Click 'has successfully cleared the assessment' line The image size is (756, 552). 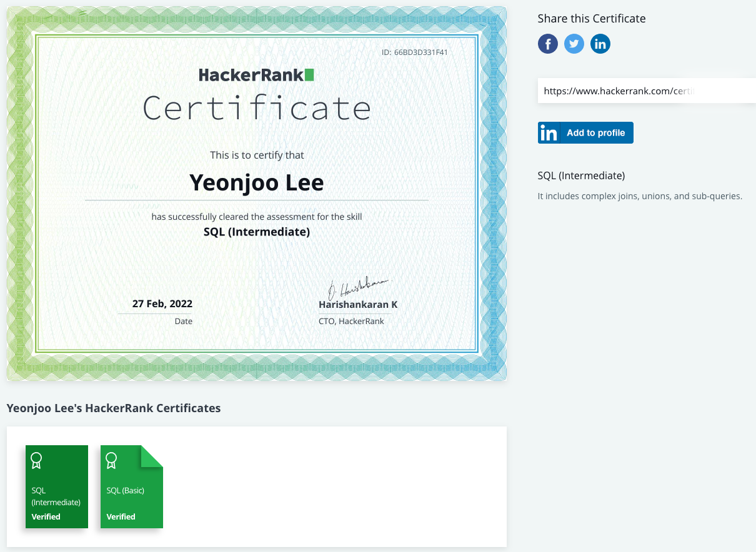(x=257, y=217)
